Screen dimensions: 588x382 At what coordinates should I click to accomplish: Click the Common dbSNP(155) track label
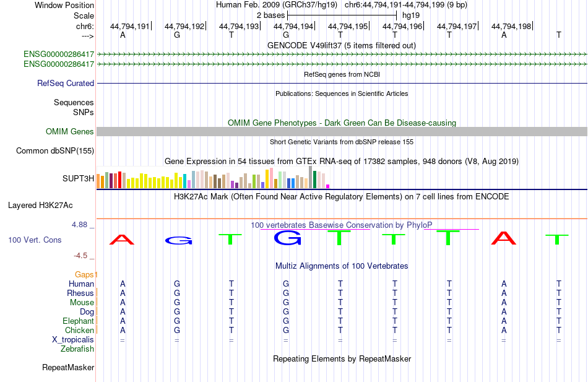(55, 151)
